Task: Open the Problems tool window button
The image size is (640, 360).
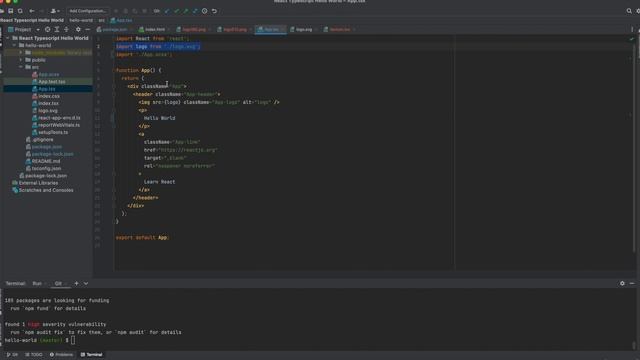Action: [61, 355]
